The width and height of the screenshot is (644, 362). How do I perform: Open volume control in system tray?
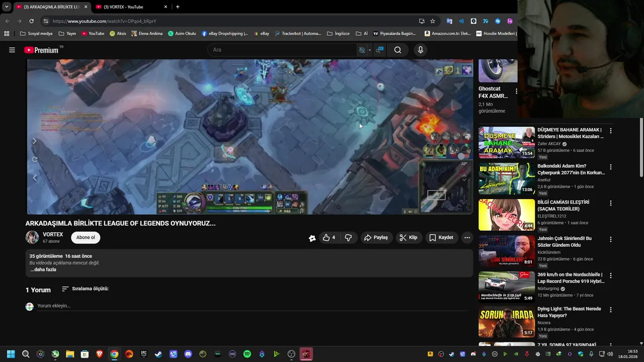pos(610,354)
